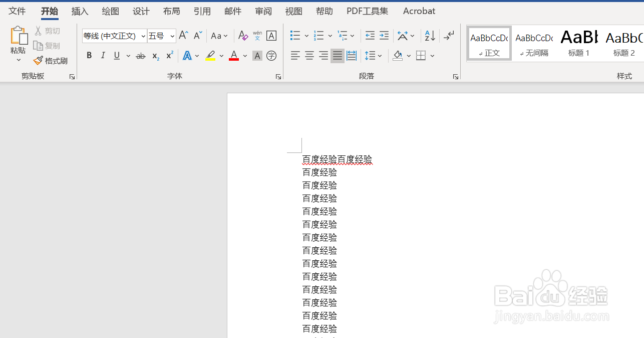
Task: Click the Clear All Formatting icon
Action: point(243,35)
